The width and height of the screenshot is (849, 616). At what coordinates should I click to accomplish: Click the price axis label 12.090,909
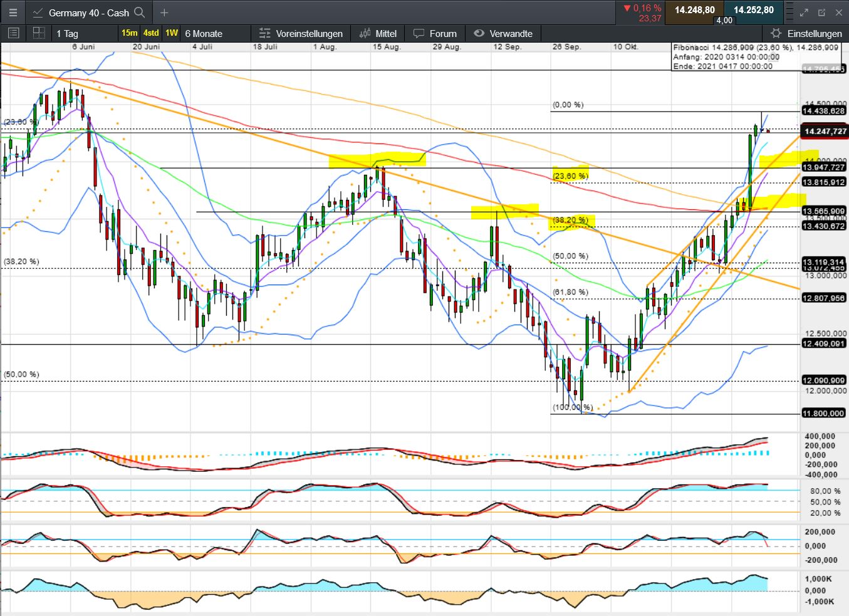[x=825, y=380]
